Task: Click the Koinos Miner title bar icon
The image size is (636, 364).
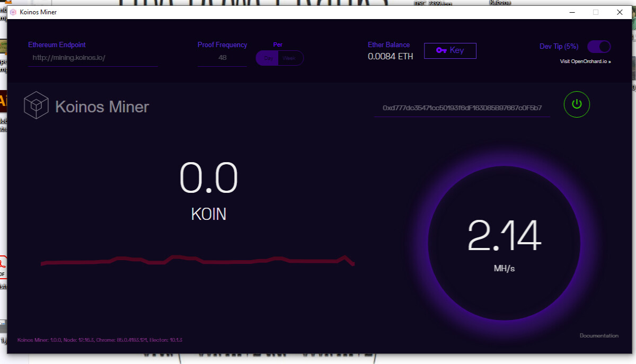Action: [x=13, y=12]
